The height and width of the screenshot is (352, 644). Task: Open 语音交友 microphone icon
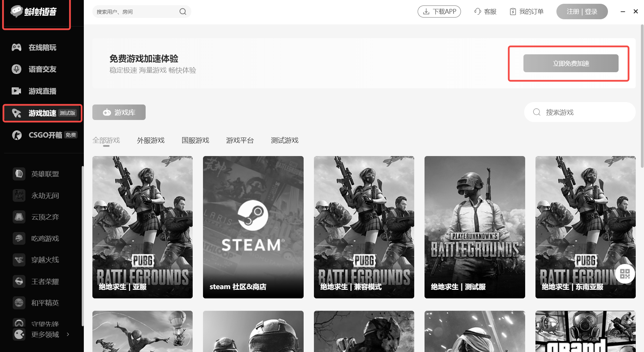(x=16, y=69)
